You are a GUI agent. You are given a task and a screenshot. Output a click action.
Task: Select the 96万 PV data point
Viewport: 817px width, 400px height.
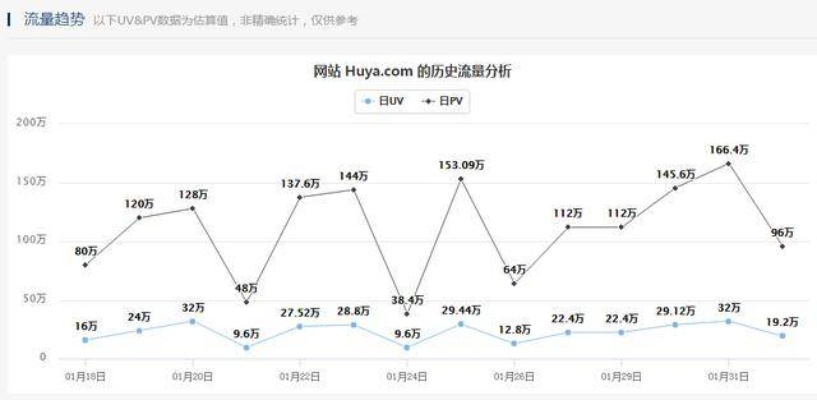782,246
